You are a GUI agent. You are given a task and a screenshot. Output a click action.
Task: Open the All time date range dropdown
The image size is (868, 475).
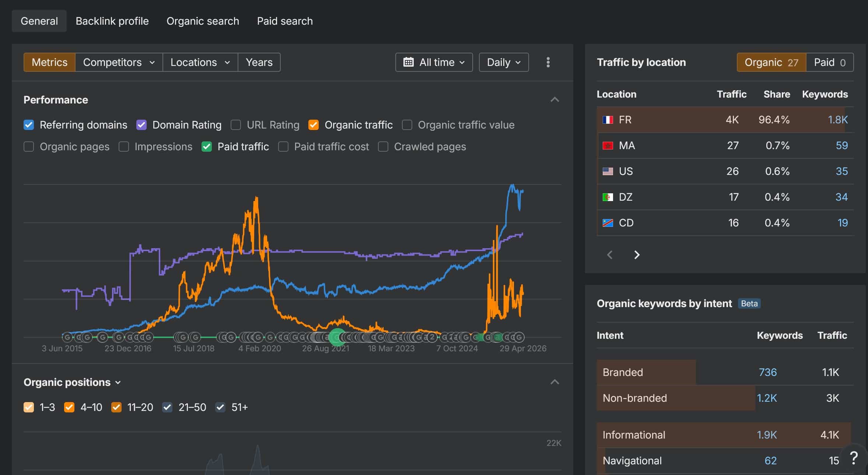(434, 62)
